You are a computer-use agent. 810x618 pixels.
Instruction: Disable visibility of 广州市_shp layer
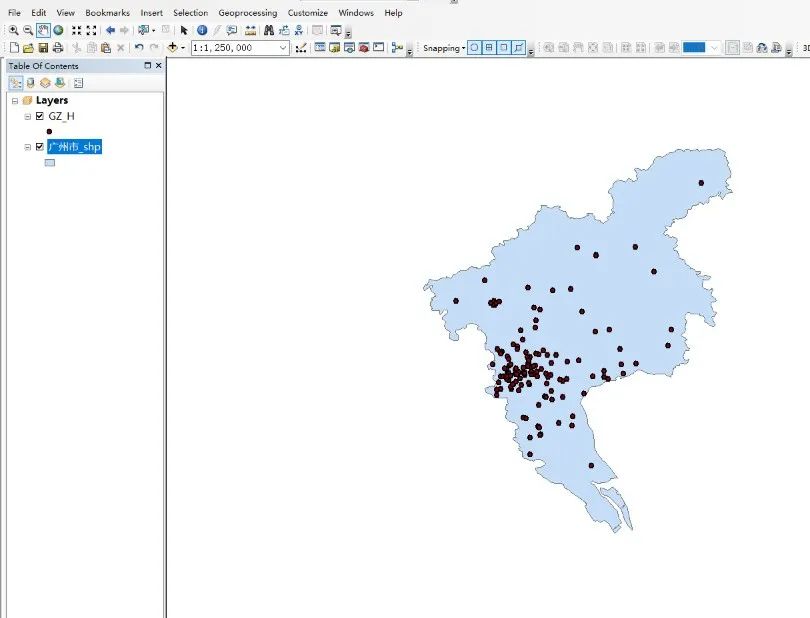point(40,147)
